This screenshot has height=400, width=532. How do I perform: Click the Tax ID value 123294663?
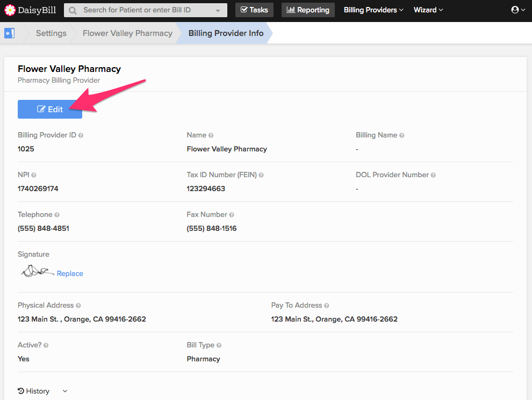pyautogui.click(x=206, y=189)
